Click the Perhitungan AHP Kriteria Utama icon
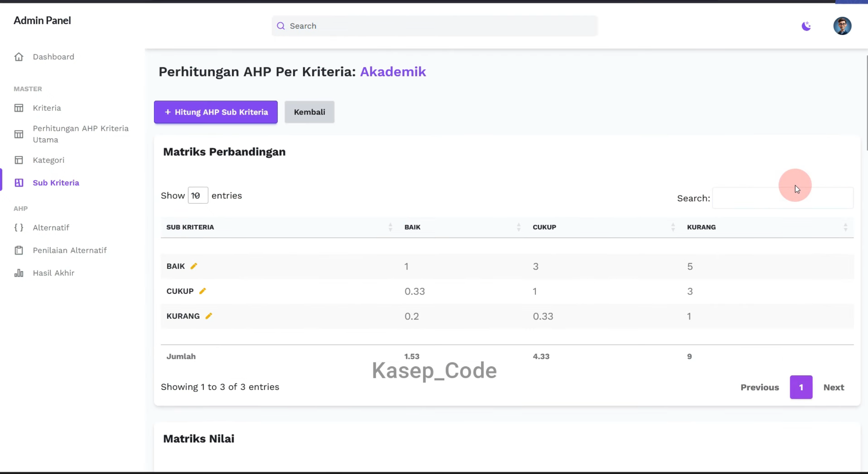The height and width of the screenshot is (474, 868). 19,134
